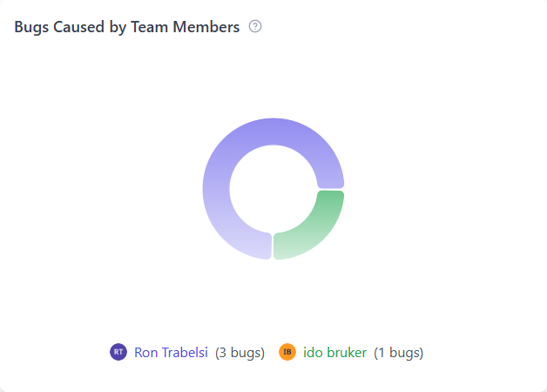547x392 pixels.
Task: Click the help question-mark icon beside the title
Action: pos(255,26)
